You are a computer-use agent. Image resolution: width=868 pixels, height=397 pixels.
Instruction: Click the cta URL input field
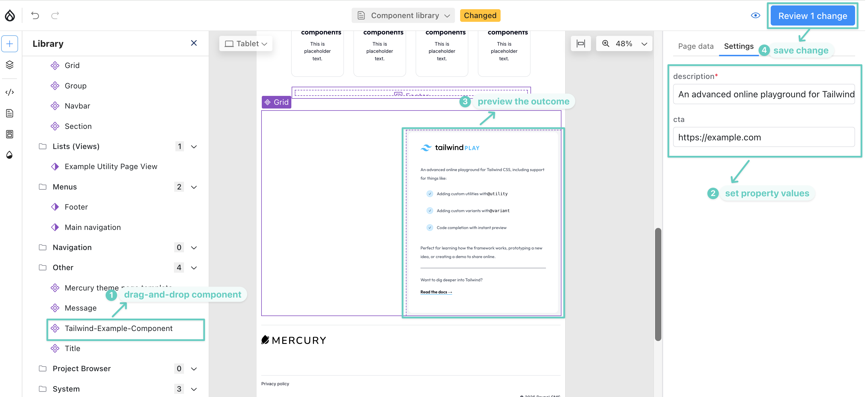(764, 137)
